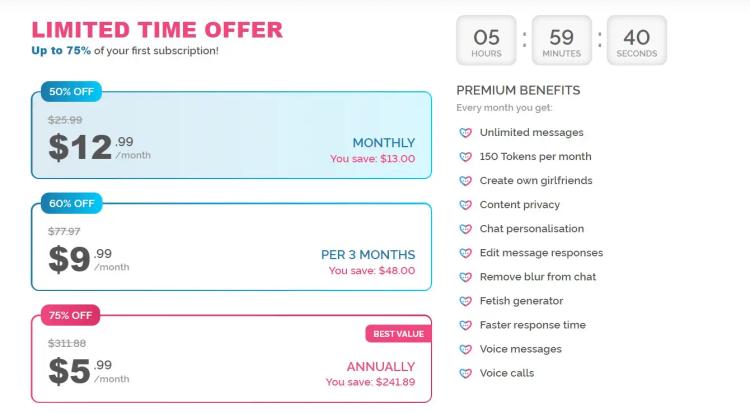750x413 pixels.
Task: Click the seconds countdown box
Action: [637, 40]
